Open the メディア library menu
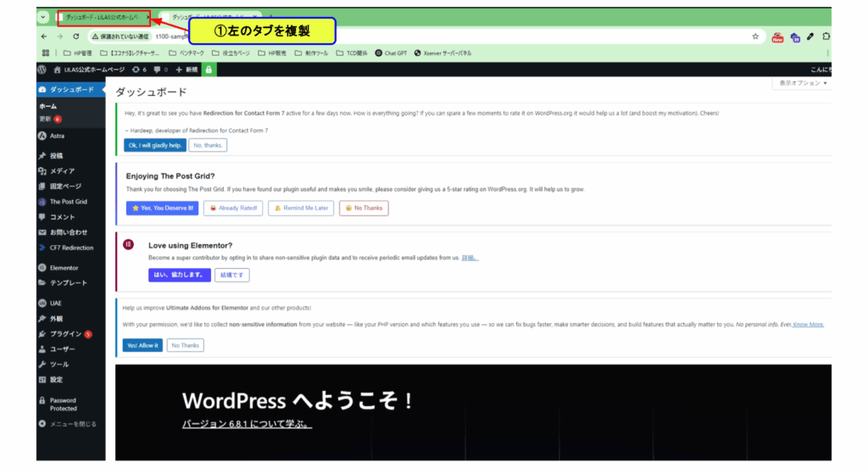 pos(71,171)
